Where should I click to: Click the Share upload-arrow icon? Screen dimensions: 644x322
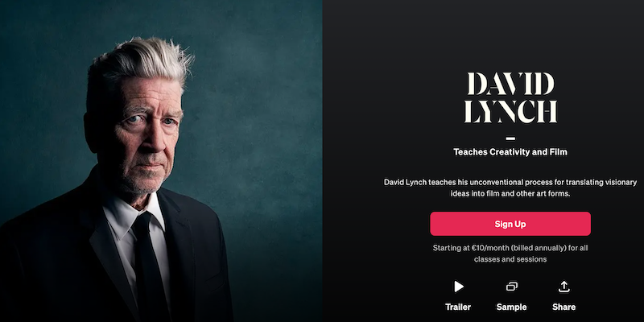[564, 287]
